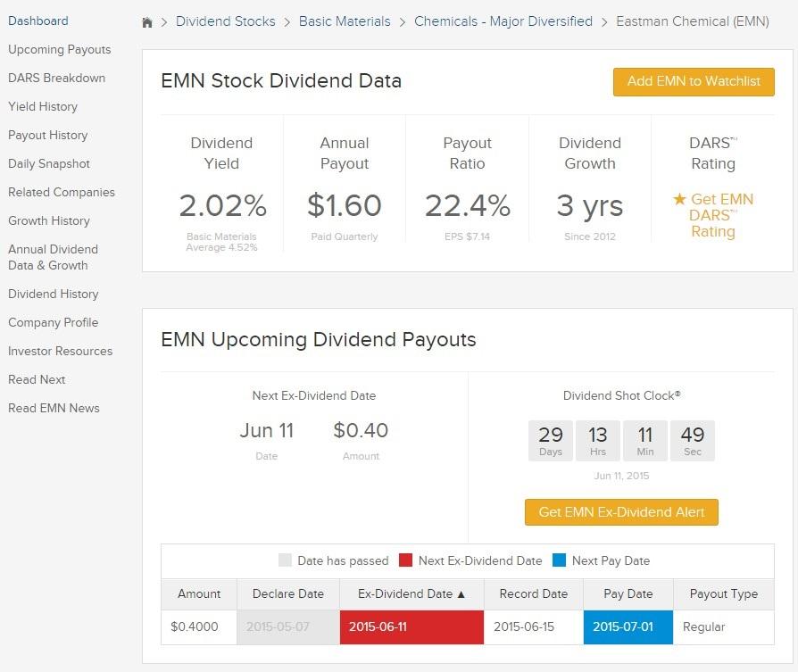This screenshot has height=672, width=798.
Task: Click the 13 Hrs countdown box
Action: 598,441
